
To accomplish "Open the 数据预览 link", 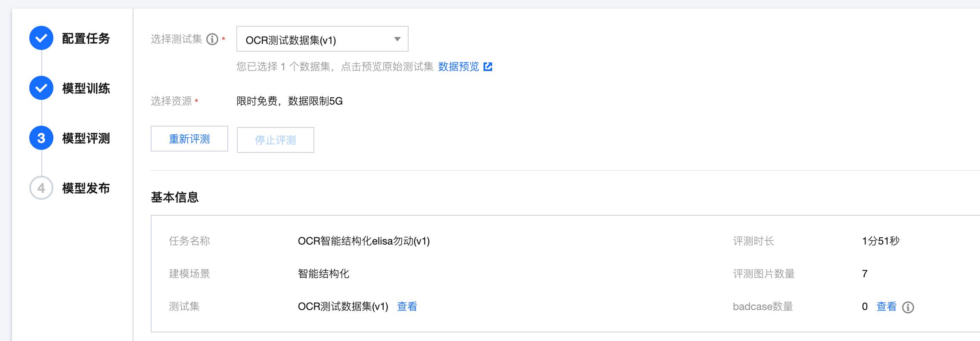I will click(x=459, y=67).
